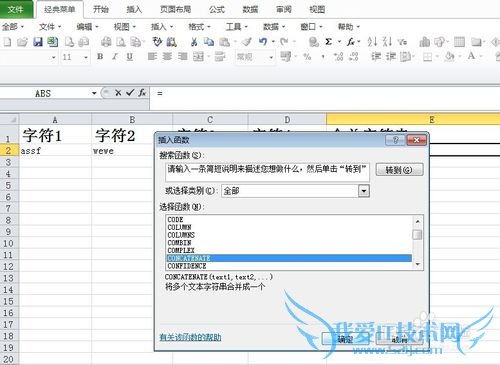Image resolution: width=500 pixels, height=365 pixels.
Task: Confirm formula entry with checkmark button
Action: 130,93
